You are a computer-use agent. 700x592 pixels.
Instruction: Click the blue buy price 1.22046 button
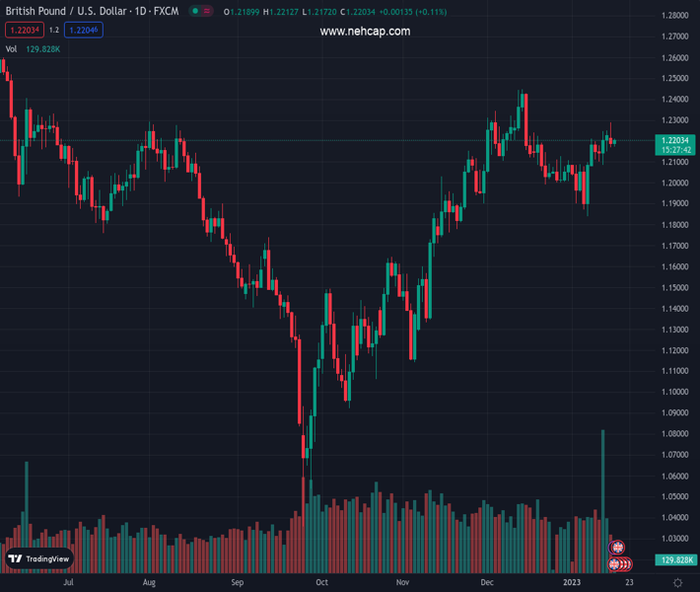(x=84, y=31)
